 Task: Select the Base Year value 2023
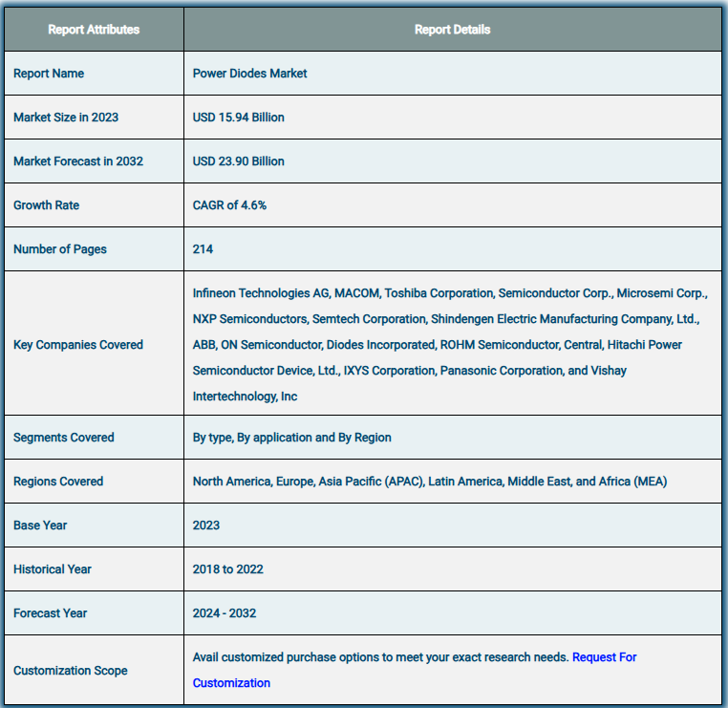[206, 526]
